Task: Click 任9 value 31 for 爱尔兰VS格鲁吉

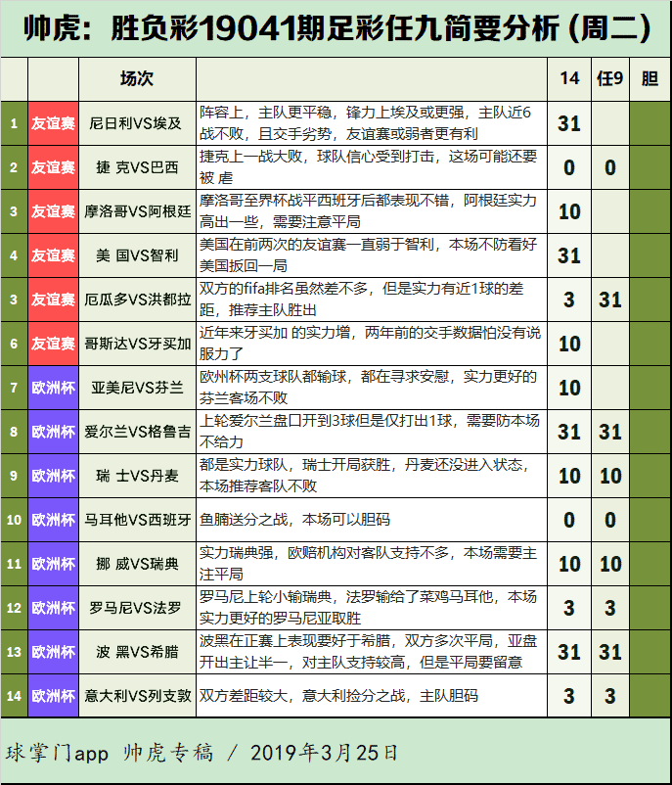Action: pos(610,432)
